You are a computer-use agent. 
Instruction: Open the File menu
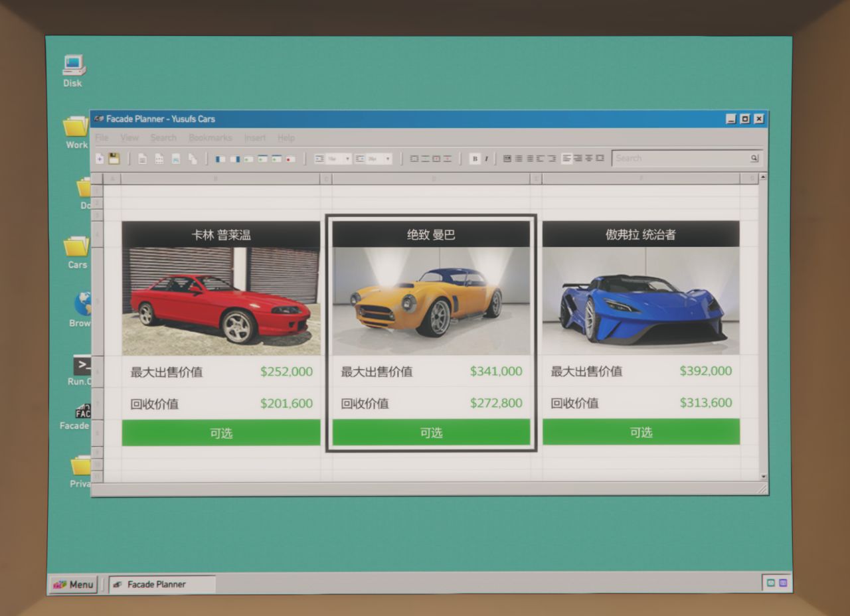click(x=102, y=138)
